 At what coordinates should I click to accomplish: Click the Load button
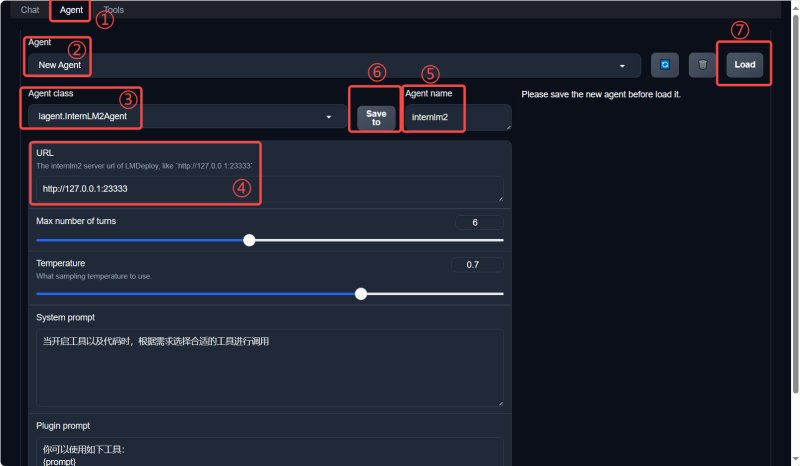tap(744, 65)
